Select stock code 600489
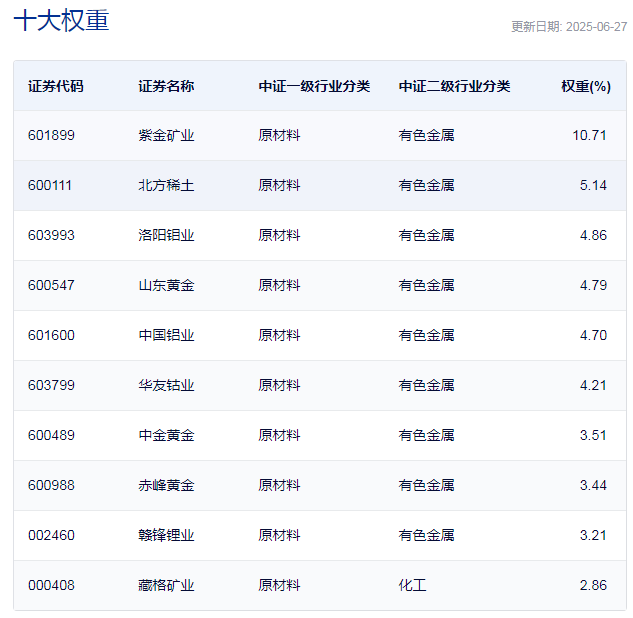633x618 pixels. [51, 436]
